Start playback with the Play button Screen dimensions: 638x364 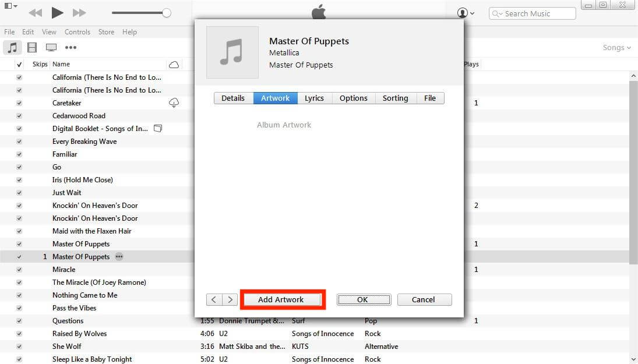coord(57,13)
